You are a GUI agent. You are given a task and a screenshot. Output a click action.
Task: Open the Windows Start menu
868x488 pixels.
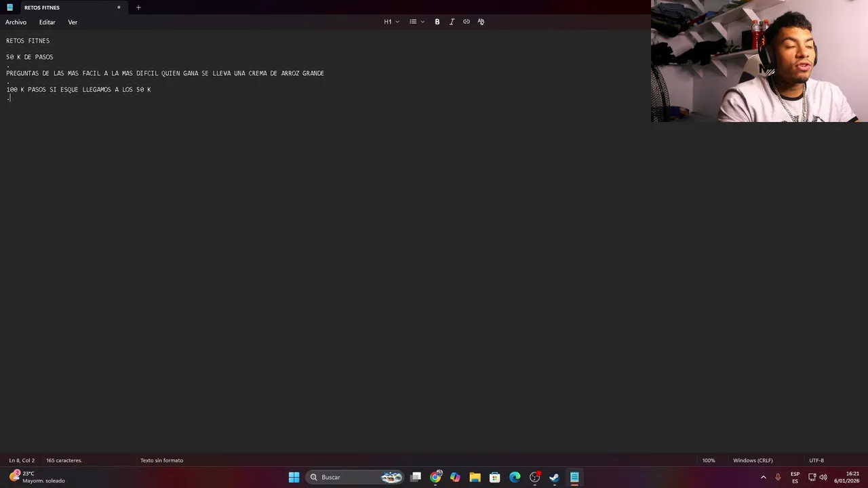[294, 477]
